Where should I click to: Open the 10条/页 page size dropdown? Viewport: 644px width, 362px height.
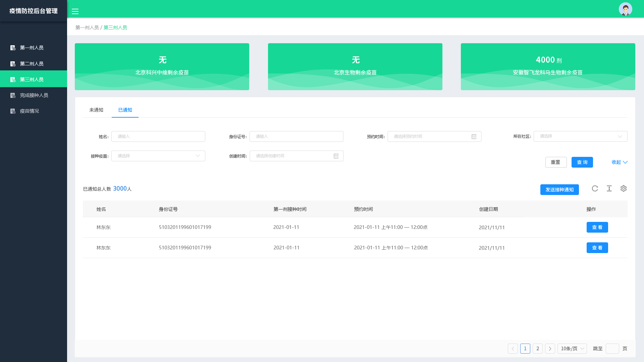572,349
